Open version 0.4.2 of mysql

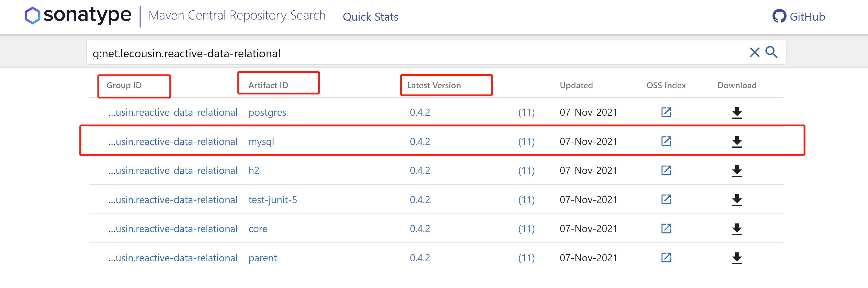click(x=420, y=142)
